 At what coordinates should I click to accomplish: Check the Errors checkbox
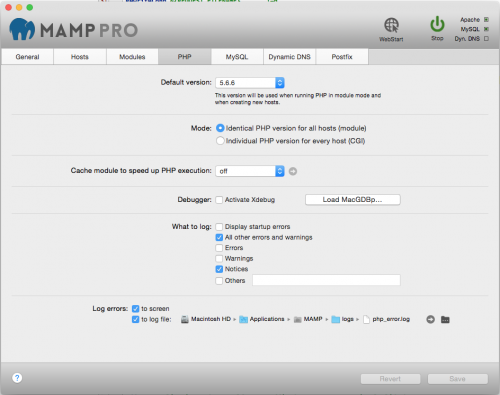219,248
